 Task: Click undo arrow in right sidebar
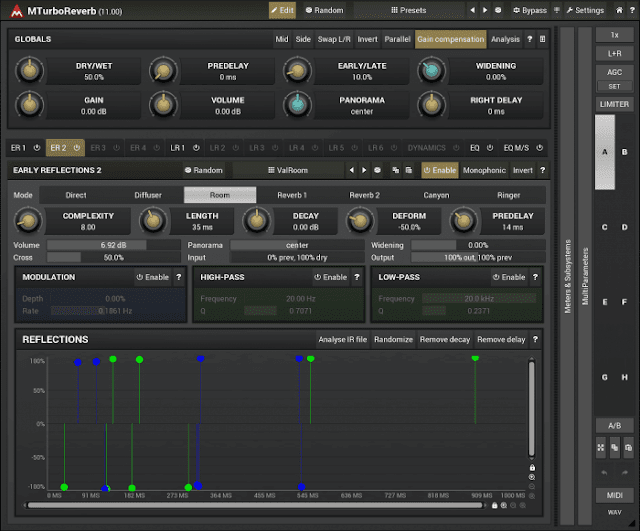coord(604,473)
